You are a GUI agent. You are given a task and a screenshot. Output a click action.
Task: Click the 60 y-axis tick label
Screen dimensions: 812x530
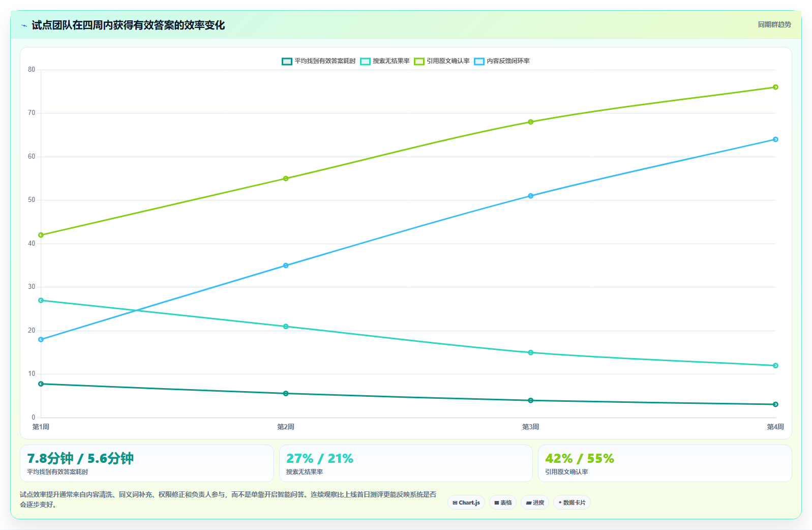32,157
